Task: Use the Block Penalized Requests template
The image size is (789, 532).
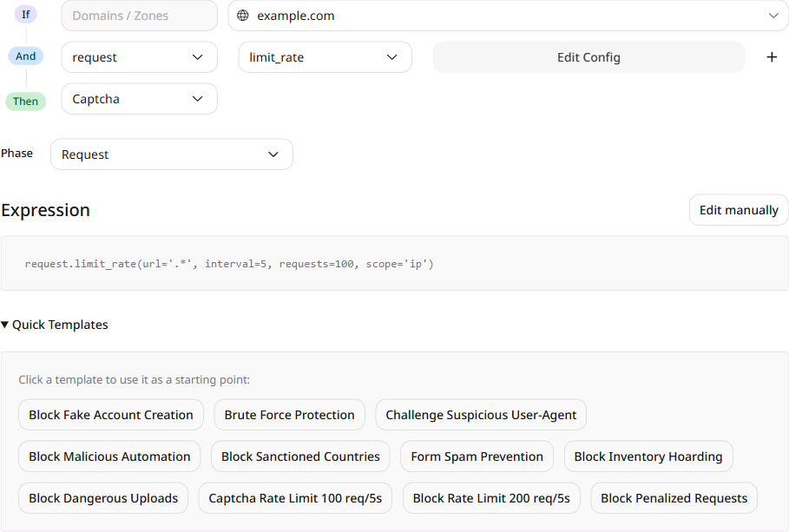Action: pyautogui.click(x=674, y=498)
